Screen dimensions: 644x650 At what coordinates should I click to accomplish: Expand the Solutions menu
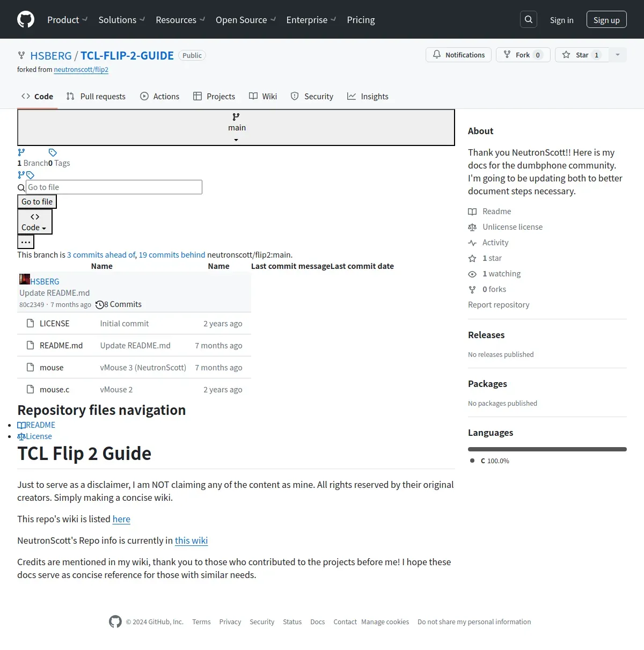pos(122,20)
